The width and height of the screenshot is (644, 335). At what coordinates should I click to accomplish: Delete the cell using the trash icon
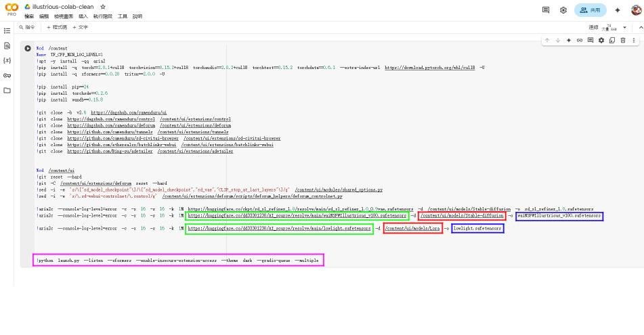click(623, 41)
